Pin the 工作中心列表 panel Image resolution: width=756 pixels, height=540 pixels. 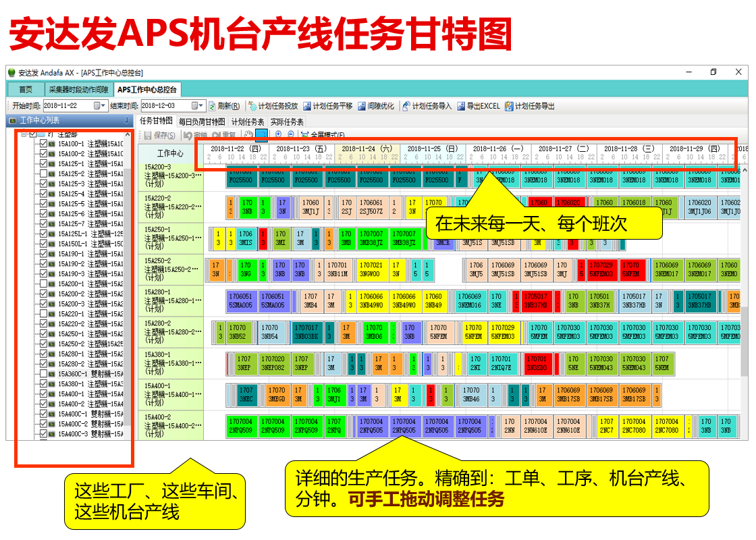[x=127, y=121]
